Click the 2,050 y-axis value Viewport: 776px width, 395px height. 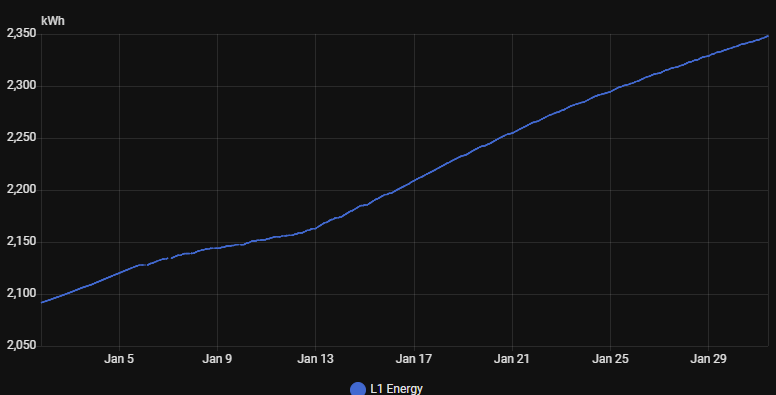pos(21,345)
